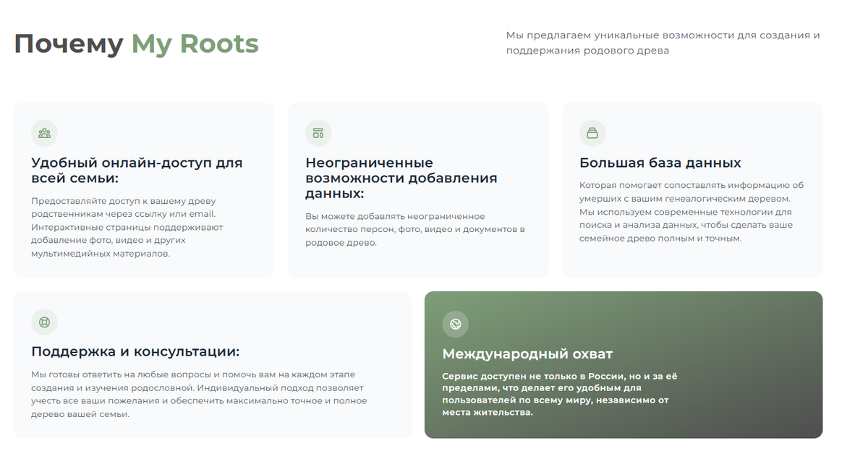Click the subtitle Мы предлагаем уникальные возможности
The image size is (868, 472).
tap(663, 43)
